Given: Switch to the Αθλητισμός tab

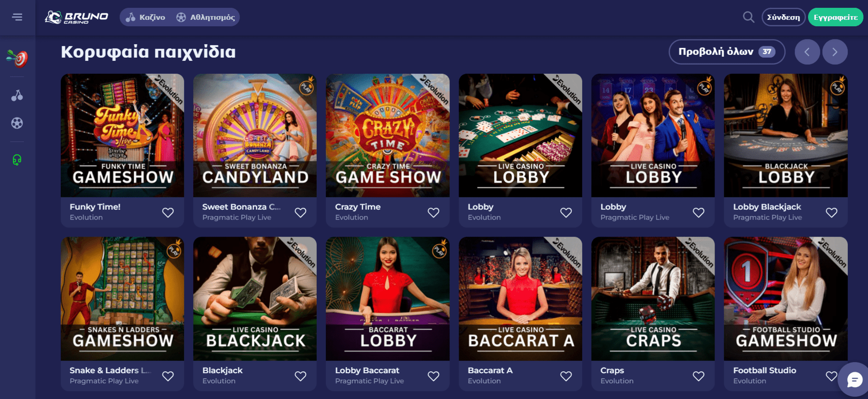Looking at the screenshot, I should (206, 17).
